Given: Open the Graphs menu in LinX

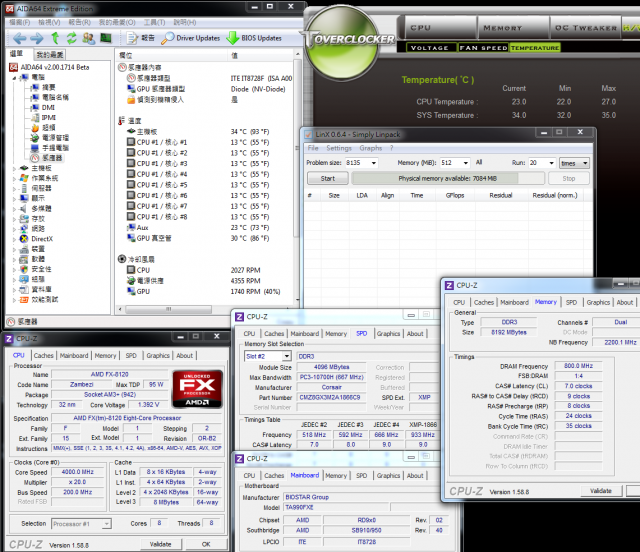Looking at the screenshot, I should [x=371, y=148].
